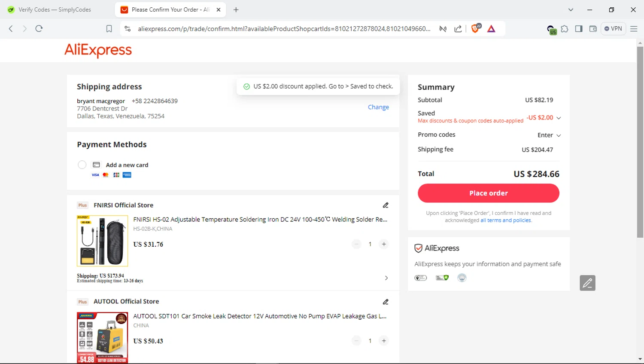The width and height of the screenshot is (644, 364).
Task: Expand Promo codes Enter dropdown
Action: click(x=549, y=135)
